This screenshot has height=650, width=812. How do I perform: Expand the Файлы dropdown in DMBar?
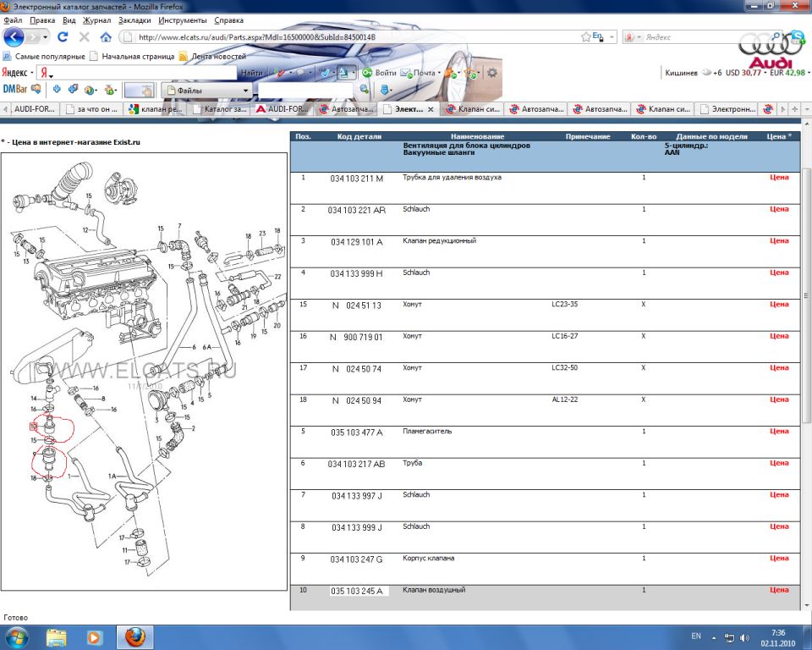click(206, 91)
